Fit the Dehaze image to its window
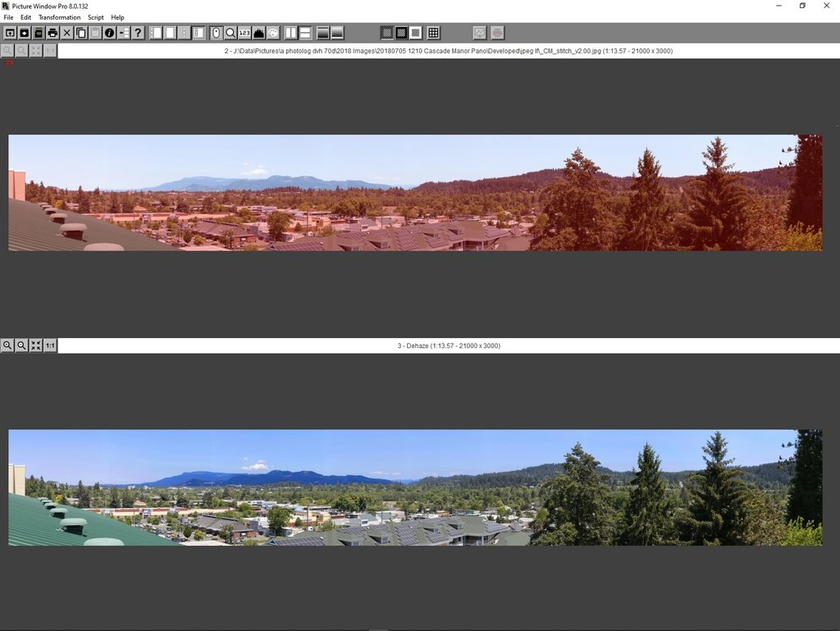The image size is (840, 631). [35, 345]
